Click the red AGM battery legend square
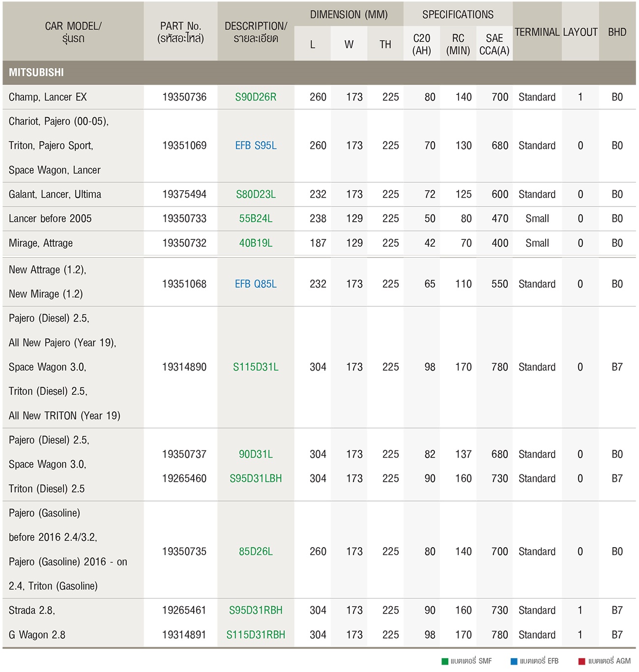Screen dimensions: 639x672 pyautogui.click(x=582, y=662)
